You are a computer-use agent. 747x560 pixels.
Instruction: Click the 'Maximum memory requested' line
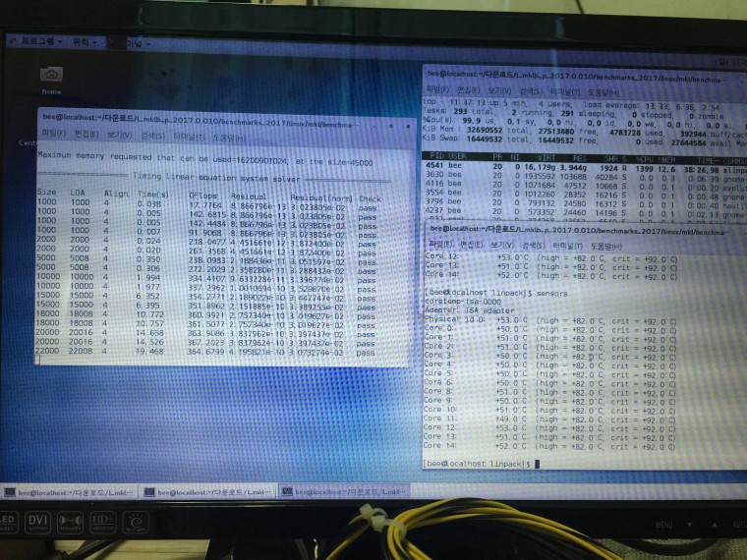(x=205, y=158)
